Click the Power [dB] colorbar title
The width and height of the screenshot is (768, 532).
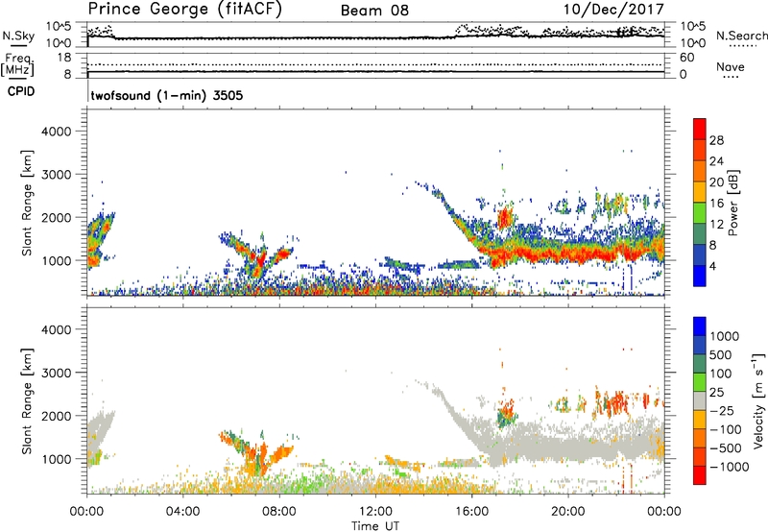pyautogui.click(x=733, y=203)
